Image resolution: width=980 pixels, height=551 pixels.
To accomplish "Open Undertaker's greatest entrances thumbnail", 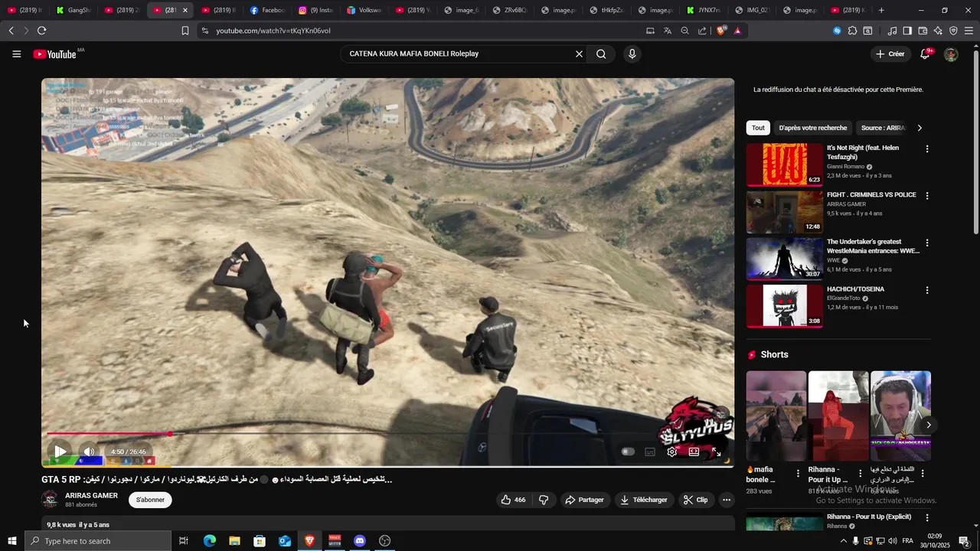I will coord(785,259).
